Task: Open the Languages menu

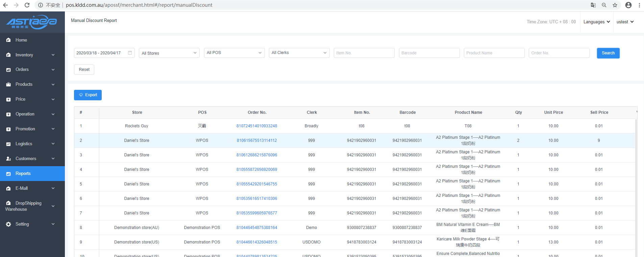Action: 596,22
